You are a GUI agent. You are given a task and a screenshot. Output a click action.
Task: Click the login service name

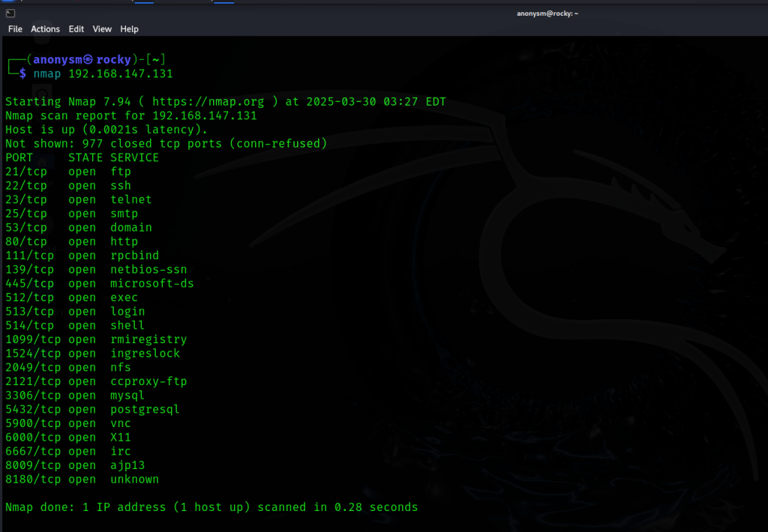[127, 312]
